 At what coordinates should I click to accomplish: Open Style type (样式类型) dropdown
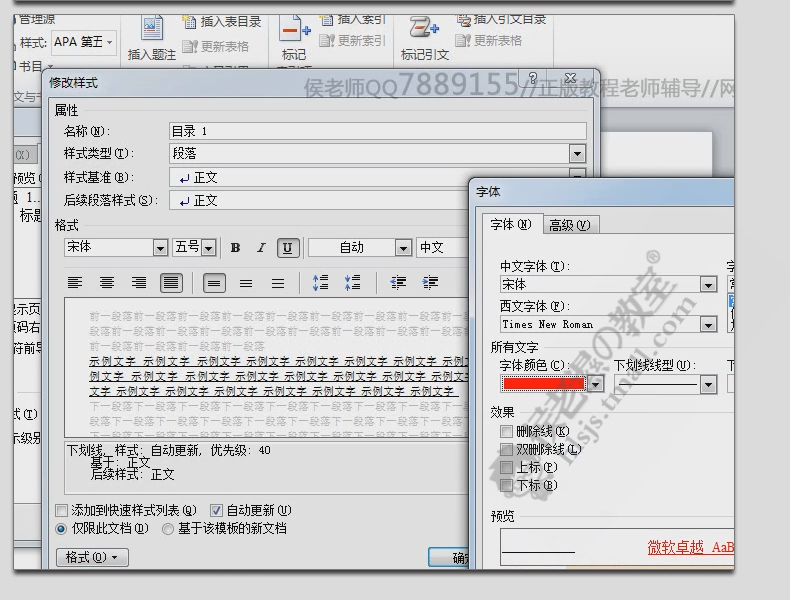(x=577, y=154)
